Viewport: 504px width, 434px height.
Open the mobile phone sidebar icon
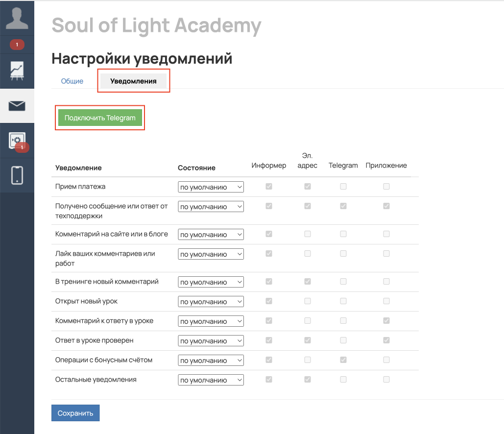(x=17, y=175)
